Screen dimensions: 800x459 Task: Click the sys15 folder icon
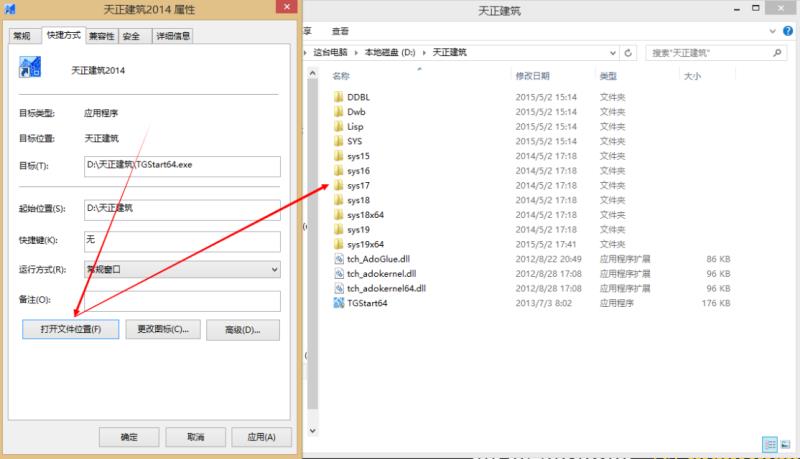[338, 156]
